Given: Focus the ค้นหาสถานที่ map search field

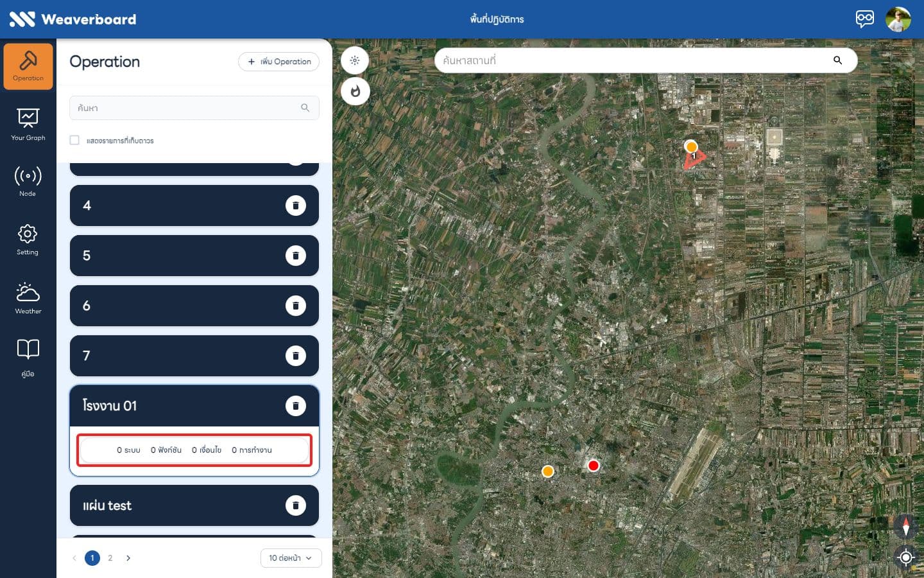Looking at the screenshot, I should click(646, 60).
